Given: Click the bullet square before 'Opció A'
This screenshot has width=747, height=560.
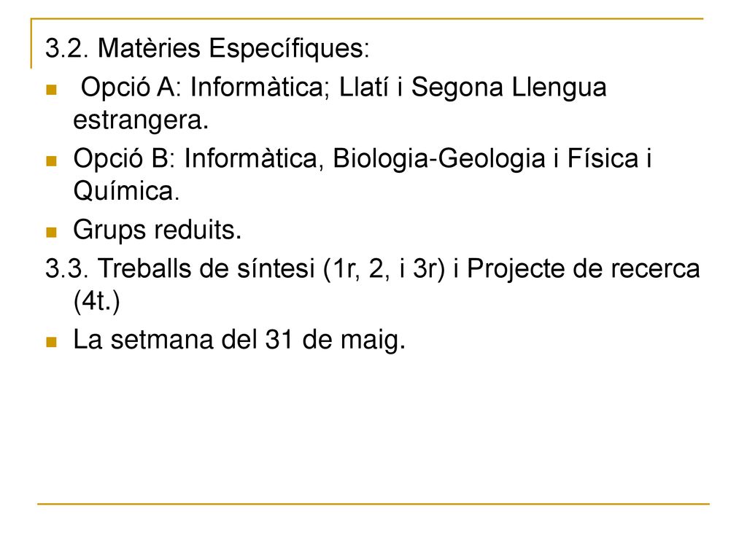Looking at the screenshot, I should tap(52, 90).
